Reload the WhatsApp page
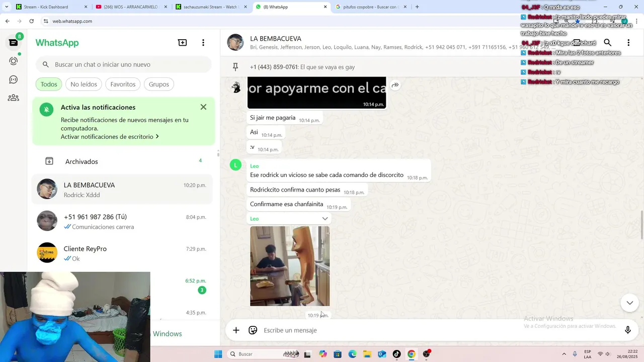The height and width of the screenshot is (362, 644). tap(31, 21)
